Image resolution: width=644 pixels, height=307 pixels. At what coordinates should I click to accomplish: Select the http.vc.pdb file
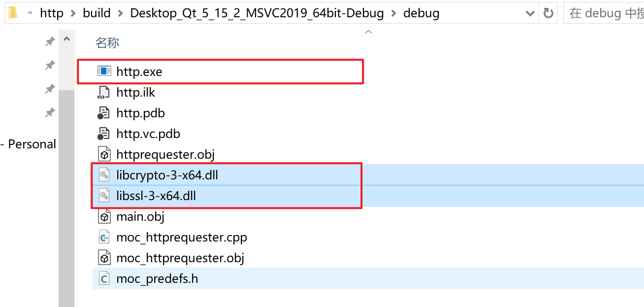tap(148, 133)
